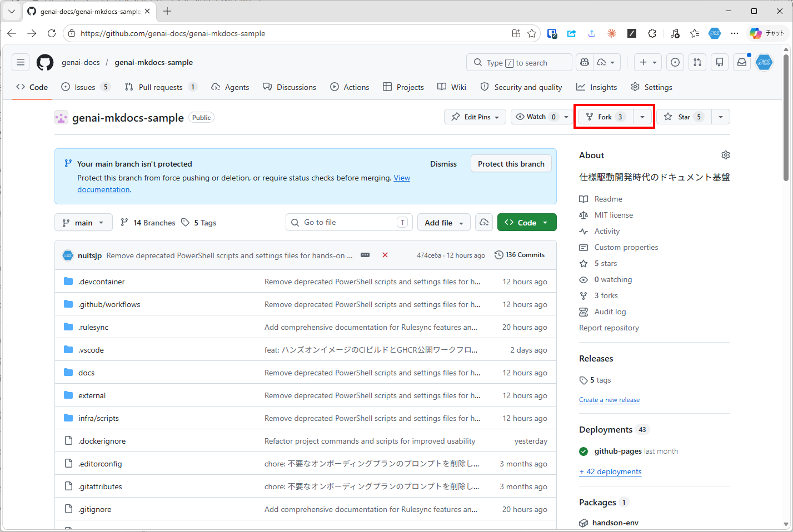
Task: Switch to the Pull requests tab
Action: [x=160, y=87]
